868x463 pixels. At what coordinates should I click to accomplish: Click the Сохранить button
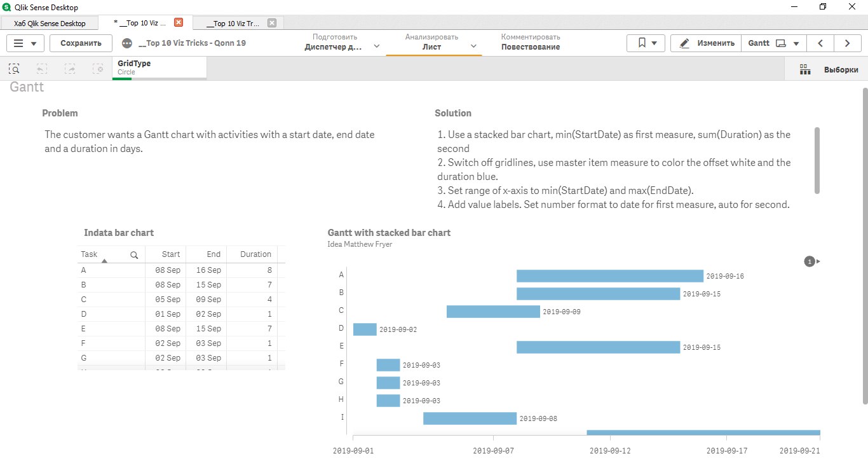81,43
